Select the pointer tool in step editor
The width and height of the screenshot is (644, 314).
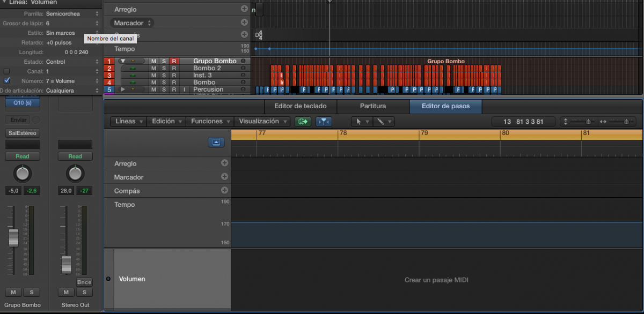(x=362, y=122)
